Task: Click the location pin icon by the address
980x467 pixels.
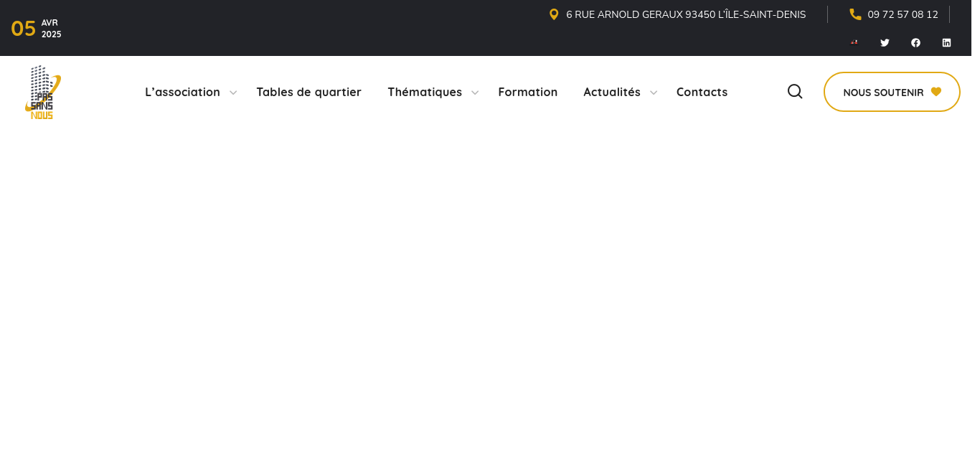Action: (x=554, y=14)
